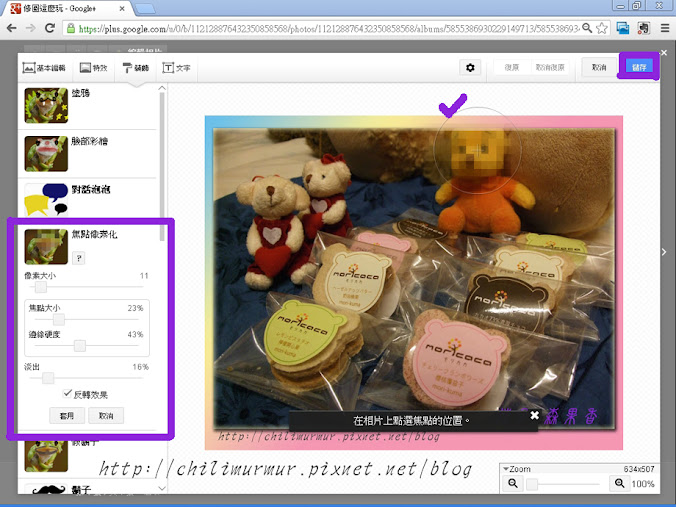Select the 裝飾 decorate tab
The image size is (676, 507).
pyautogui.click(x=135, y=68)
